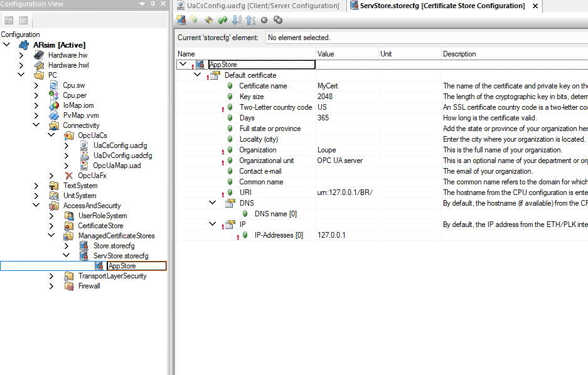This screenshot has height=375, width=588.
Task: Click the Cpu.per permanent variables icon
Action: click(x=53, y=95)
